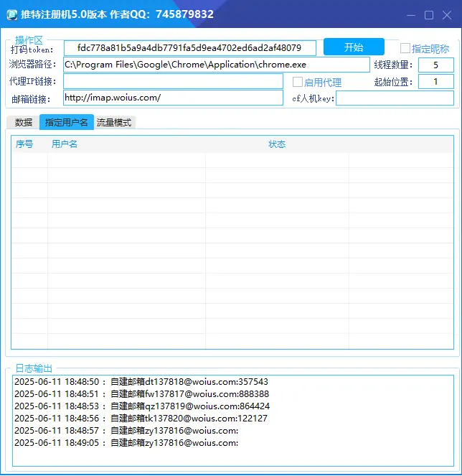
Task: Click the 状态 column header
Action: 277,144
